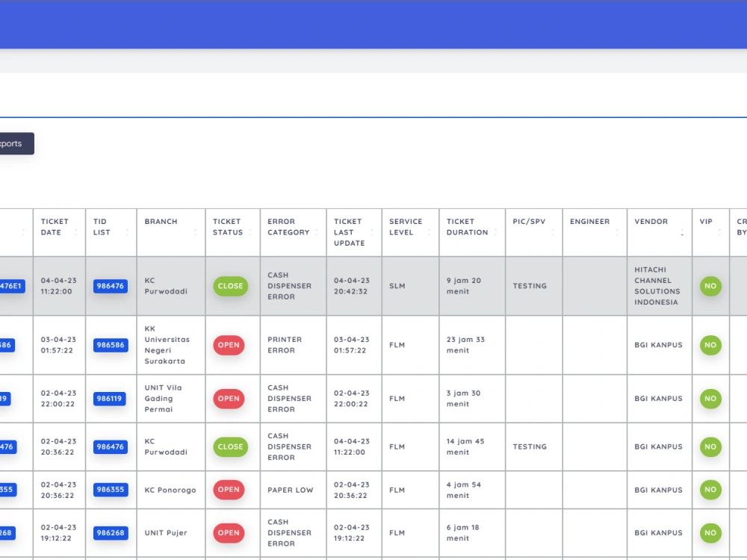The image size is (747, 560).
Task: Open ticket number badge in UNIT Pujer row
Action: 7,533
